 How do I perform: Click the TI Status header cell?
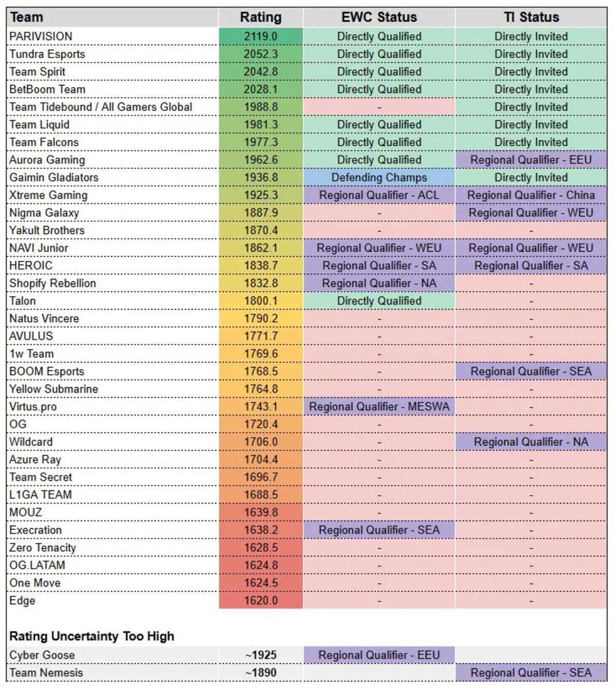coord(531,17)
